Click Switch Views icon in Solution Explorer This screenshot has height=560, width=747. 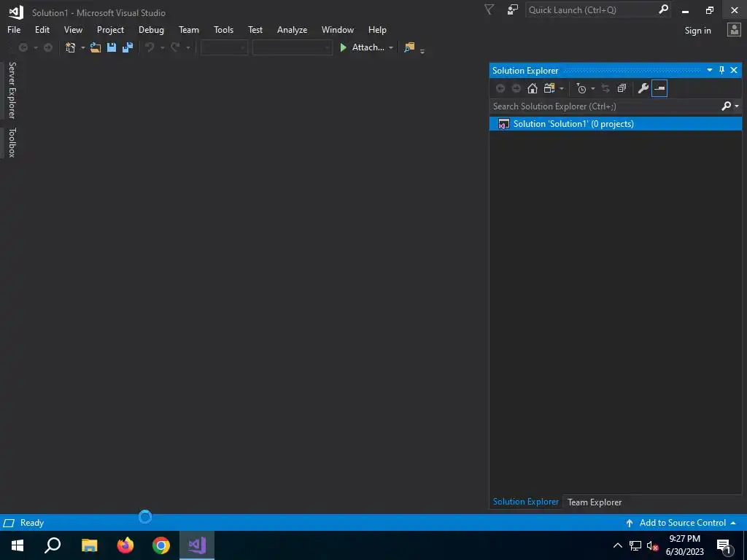click(x=549, y=88)
